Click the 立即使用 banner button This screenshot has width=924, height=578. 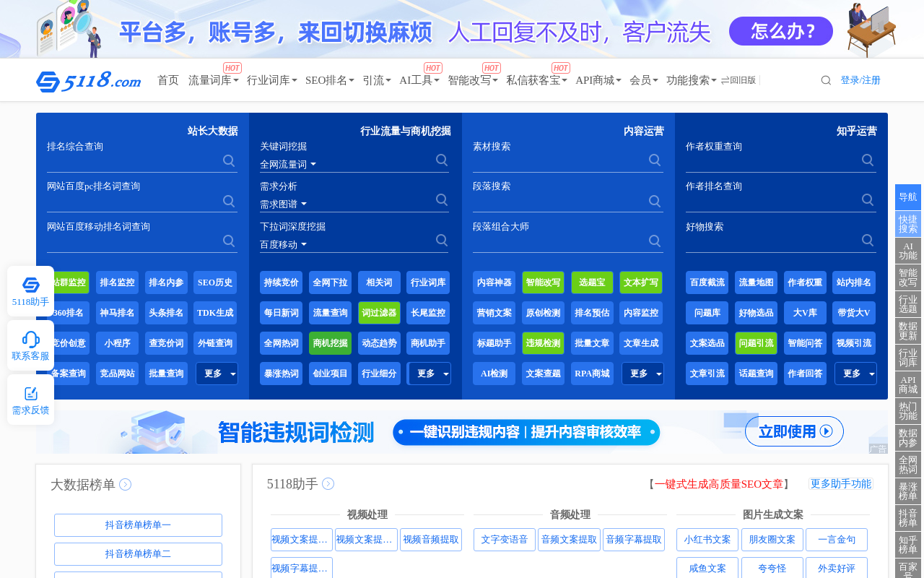pyautogui.click(x=794, y=431)
